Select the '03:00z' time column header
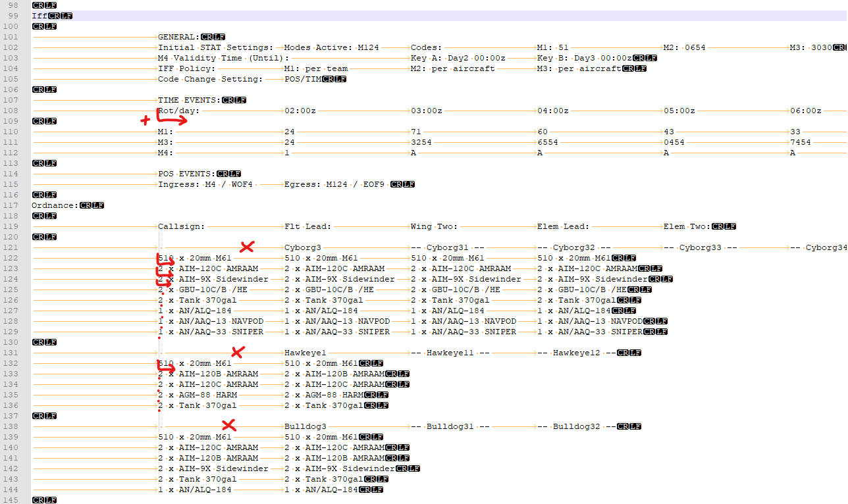 click(x=427, y=111)
